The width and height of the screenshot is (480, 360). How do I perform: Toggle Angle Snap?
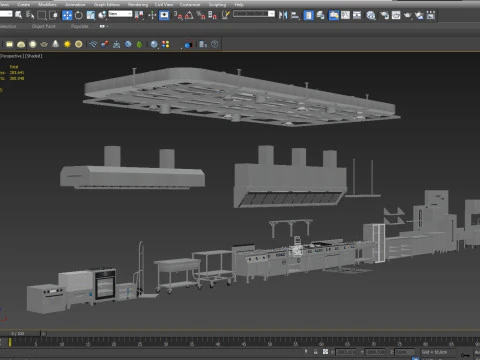point(189,15)
